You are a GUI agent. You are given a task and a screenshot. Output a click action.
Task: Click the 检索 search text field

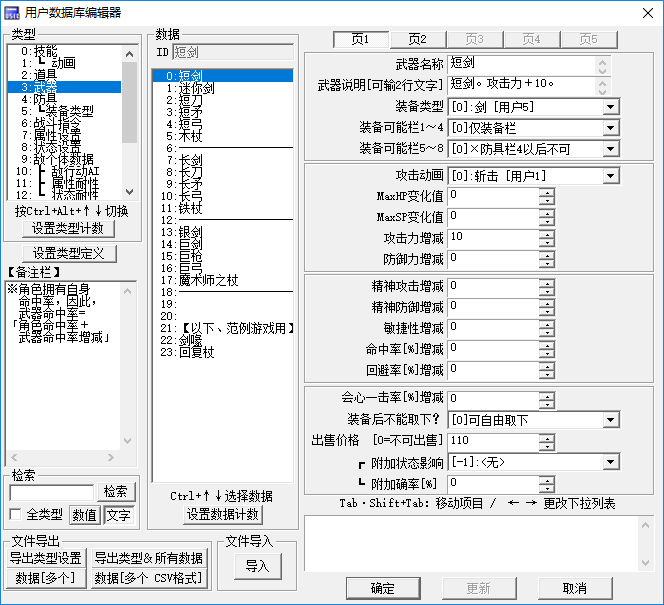[52, 493]
